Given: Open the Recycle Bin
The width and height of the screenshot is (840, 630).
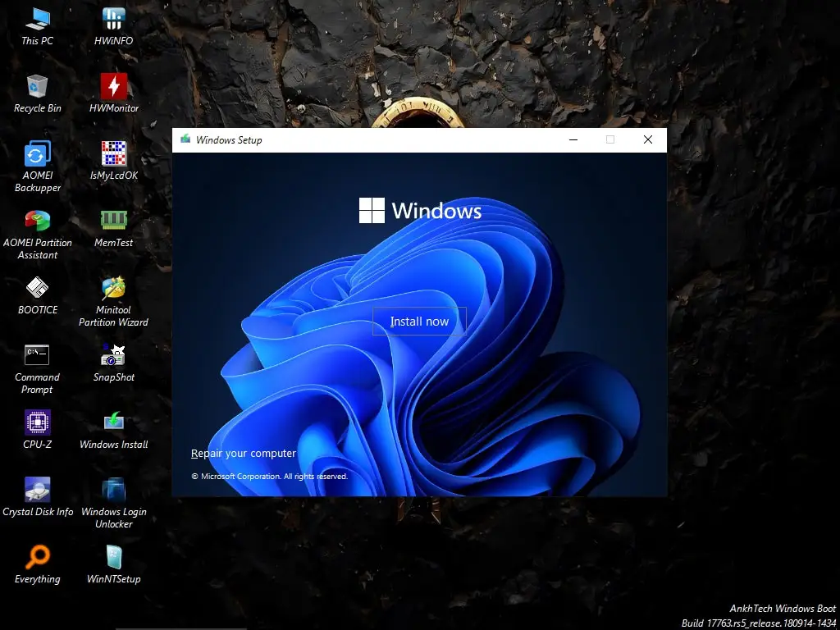Looking at the screenshot, I should (x=36, y=86).
